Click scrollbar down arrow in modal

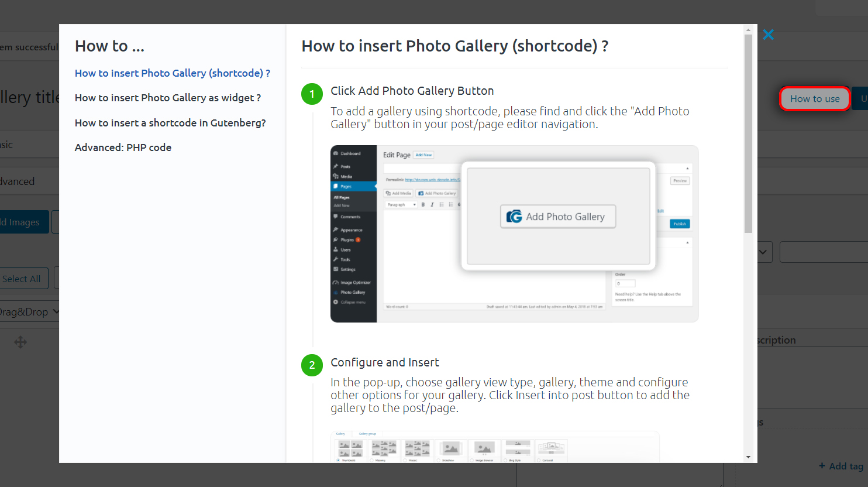click(x=748, y=457)
